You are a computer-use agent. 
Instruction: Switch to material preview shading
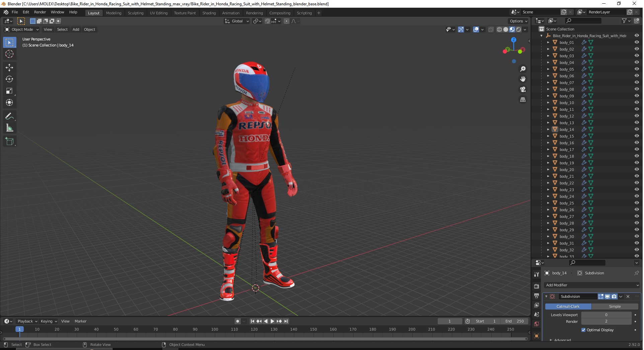[x=512, y=29]
